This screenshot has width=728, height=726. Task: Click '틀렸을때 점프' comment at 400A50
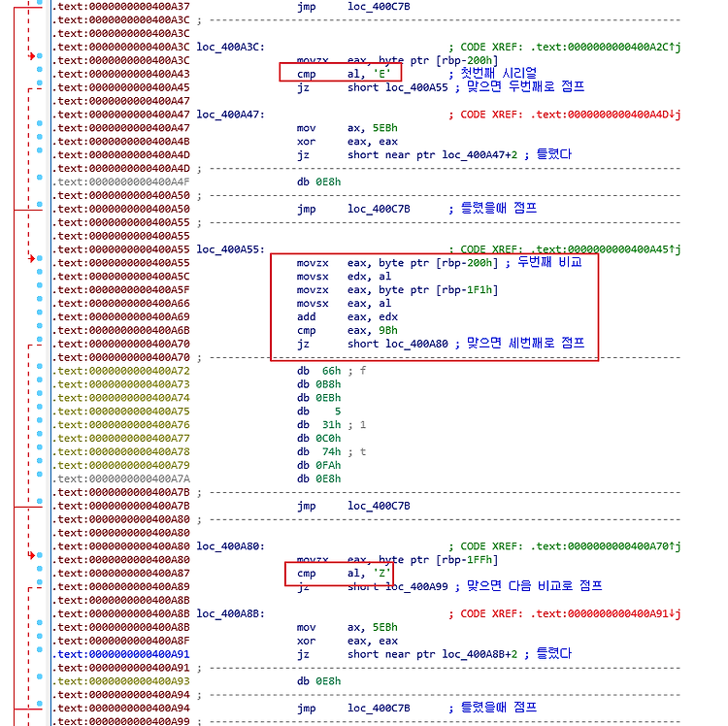tap(498, 208)
